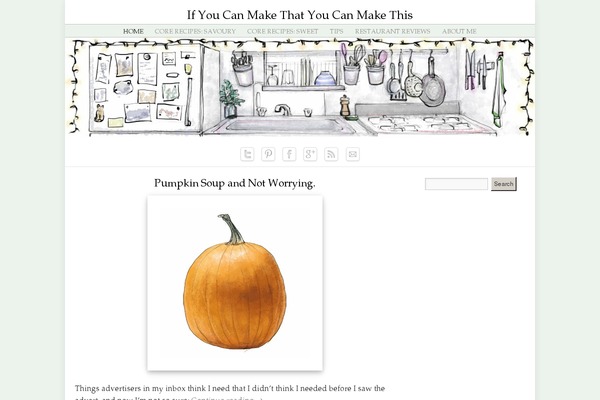Click the post excerpt about advertisers
The image size is (600, 400).
[x=230, y=392]
